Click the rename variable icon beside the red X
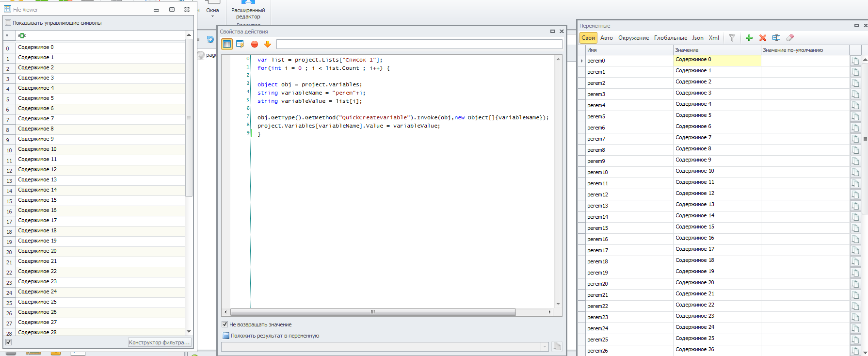This screenshot has width=868, height=356. click(776, 38)
